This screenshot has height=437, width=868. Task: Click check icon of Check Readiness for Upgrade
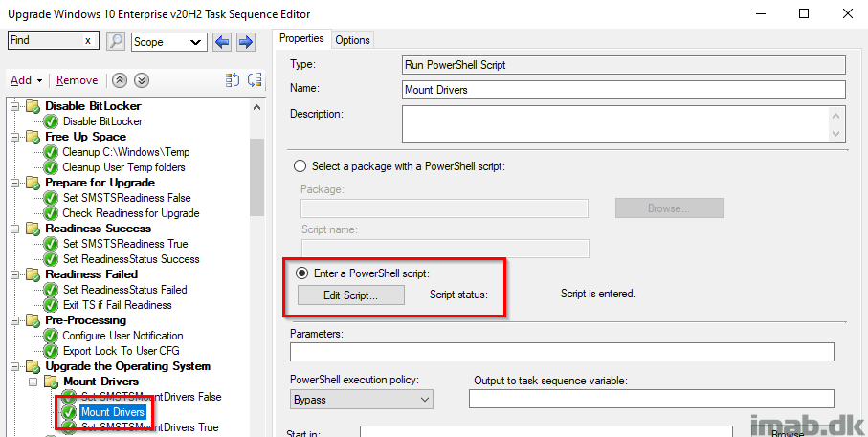[51, 213]
